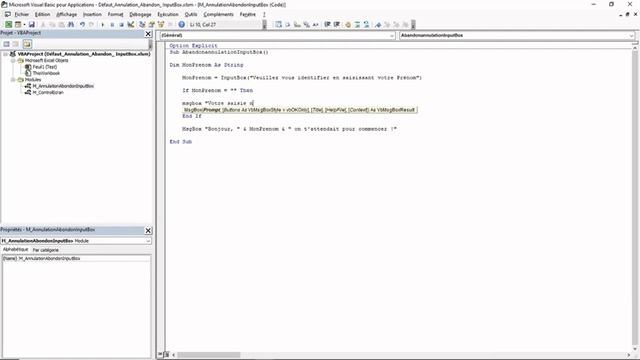The height and width of the screenshot is (360, 640).
Task: Open the Insert object dropdown arrow
Action: coord(24,24)
